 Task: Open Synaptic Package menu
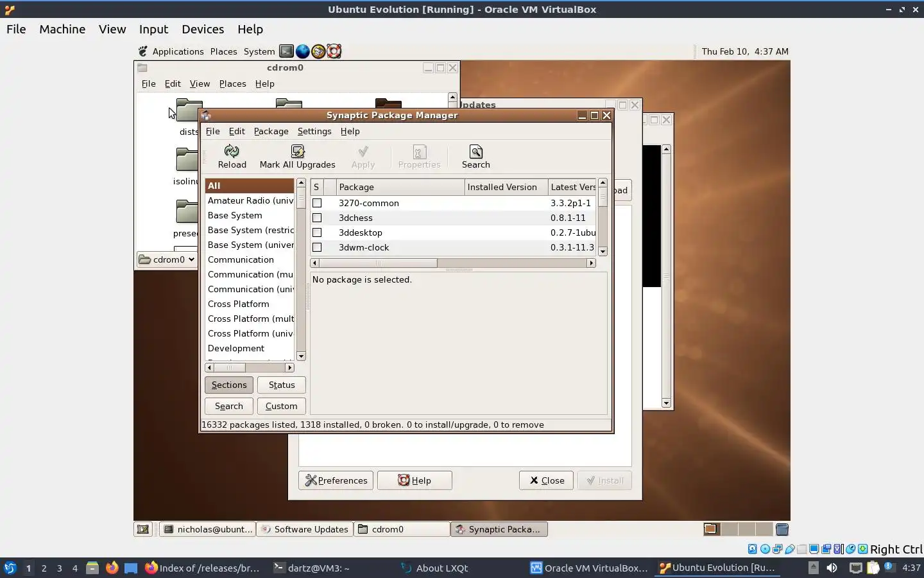pos(271,131)
